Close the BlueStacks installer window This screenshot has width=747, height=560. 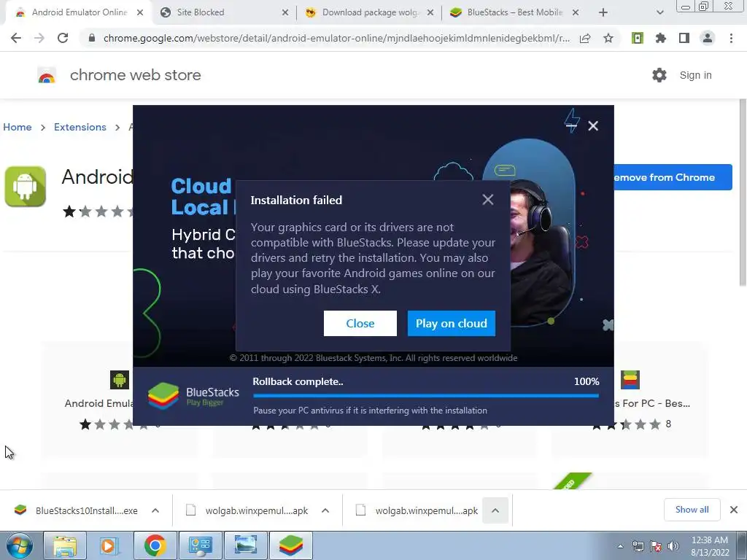tap(593, 125)
